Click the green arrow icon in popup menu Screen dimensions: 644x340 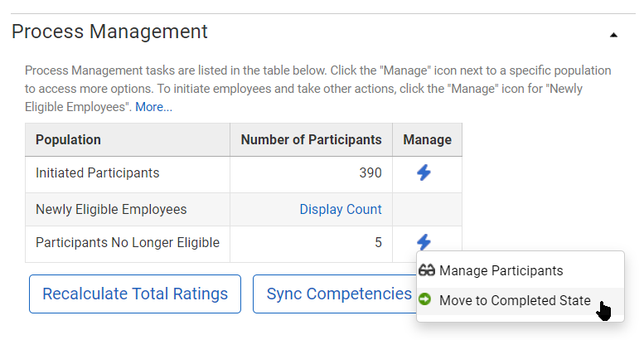(425, 299)
